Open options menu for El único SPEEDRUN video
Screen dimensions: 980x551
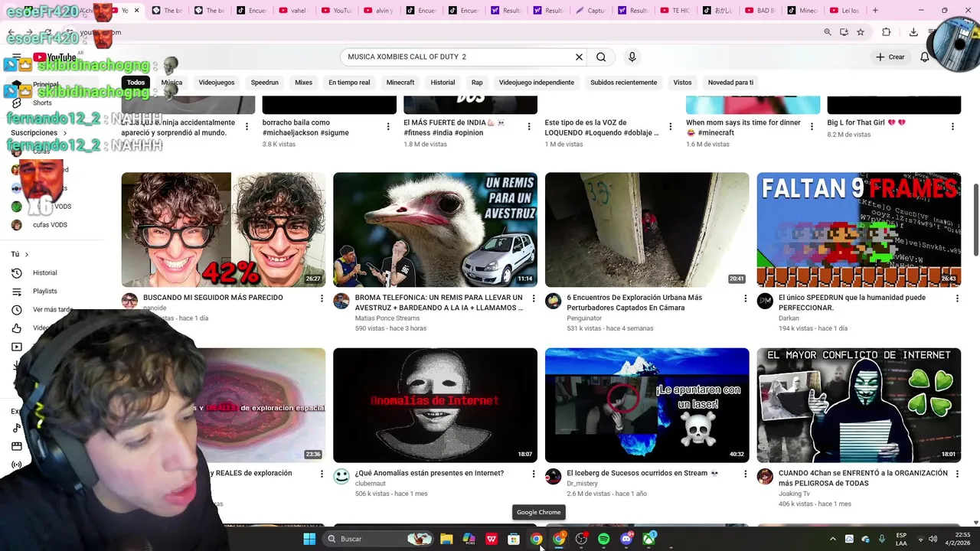pos(957,298)
